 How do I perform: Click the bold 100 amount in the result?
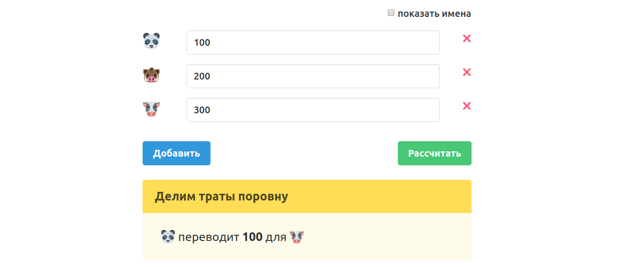pos(252,237)
